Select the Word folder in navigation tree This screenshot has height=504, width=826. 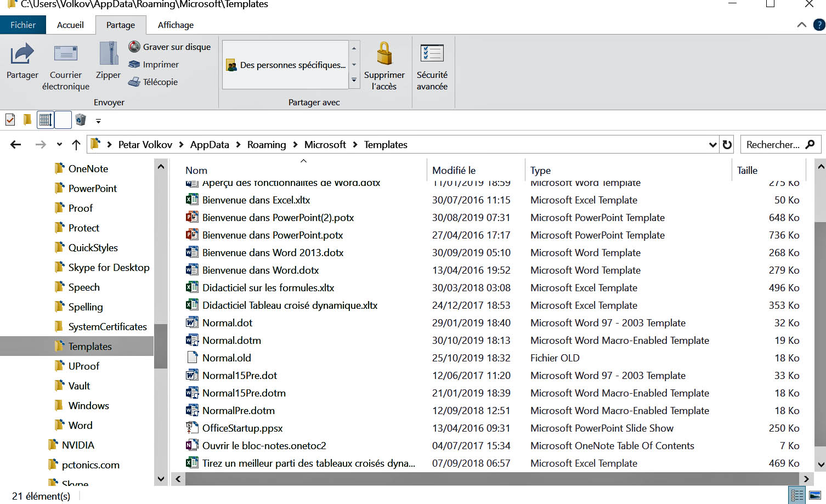[x=80, y=426]
